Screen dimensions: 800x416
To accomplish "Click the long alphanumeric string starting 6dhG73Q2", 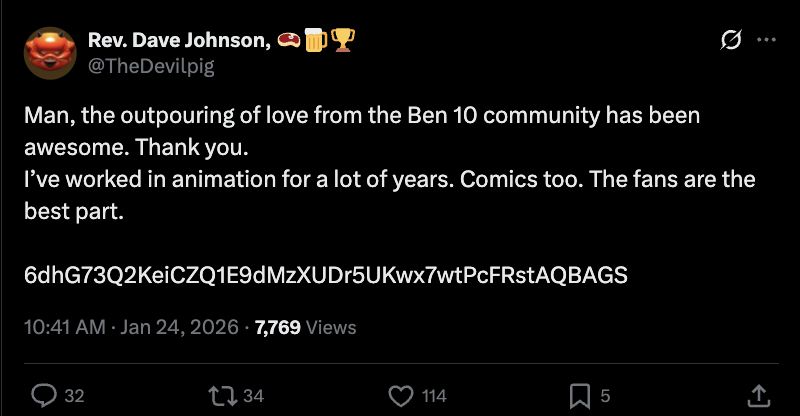I will pyautogui.click(x=325, y=275).
